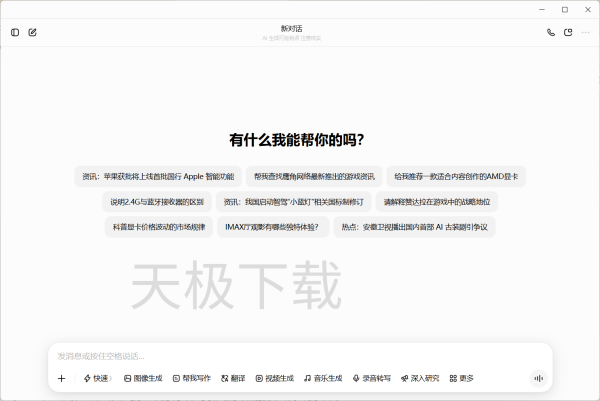
Task: Click the 新对话 title text
Action: click(x=292, y=29)
